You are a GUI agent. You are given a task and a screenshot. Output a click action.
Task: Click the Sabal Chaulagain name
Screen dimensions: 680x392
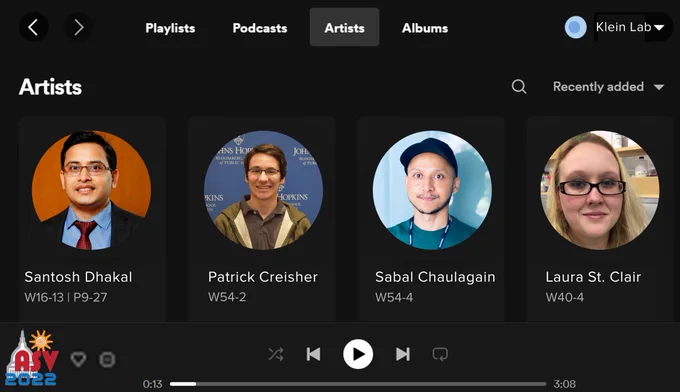coord(435,277)
